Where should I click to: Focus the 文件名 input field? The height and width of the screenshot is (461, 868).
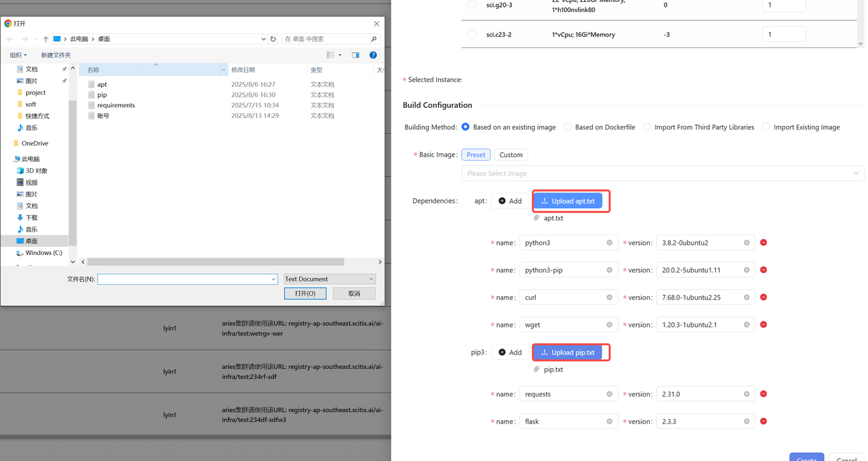[183, 279]
